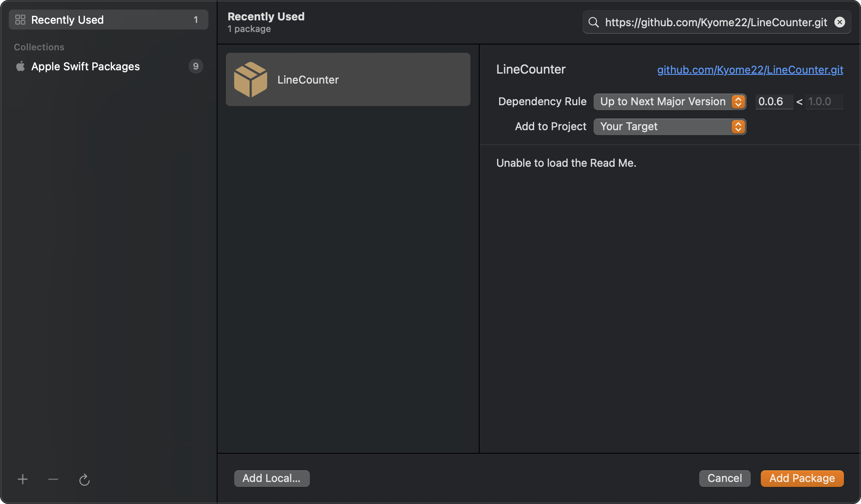This screenshot has height=504, width=861.
Task: Click the Add Package button
Action: (802, 479)
